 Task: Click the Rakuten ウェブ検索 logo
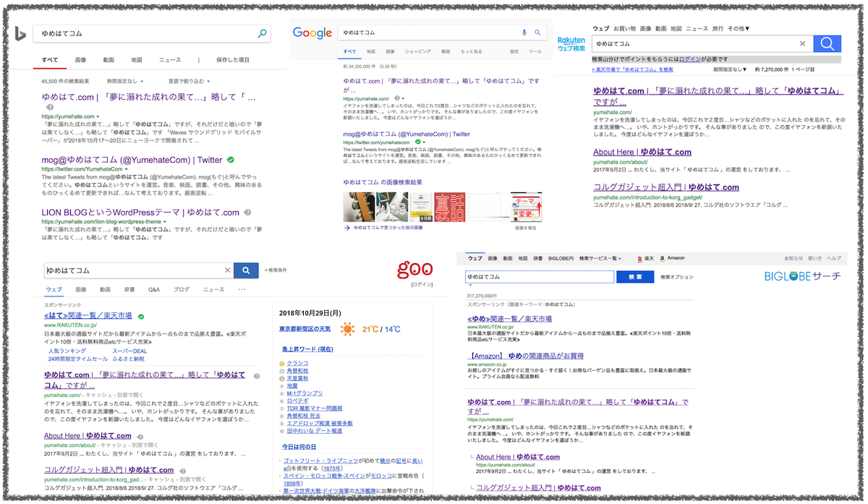coord(571,43)
